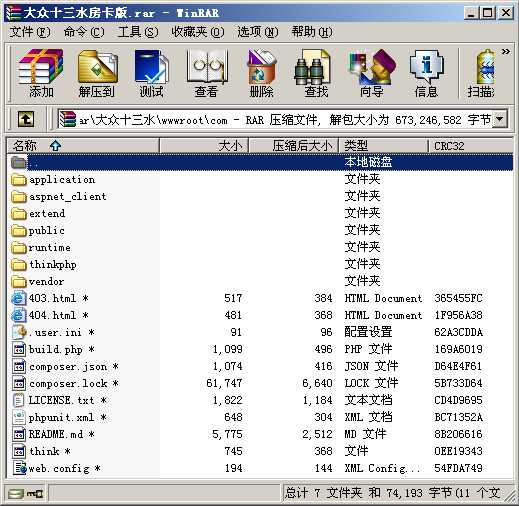
Task: Select the thinkphp folder
Action: 53,264
